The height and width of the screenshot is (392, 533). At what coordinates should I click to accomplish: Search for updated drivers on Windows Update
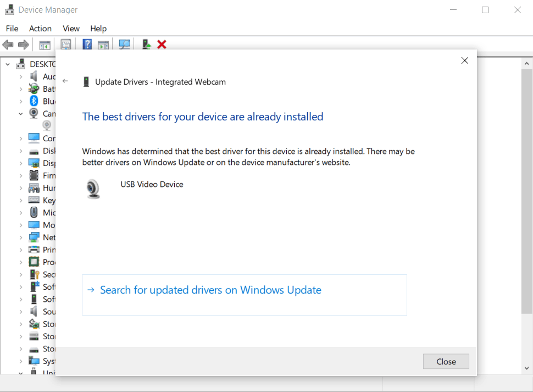(245, 295)
